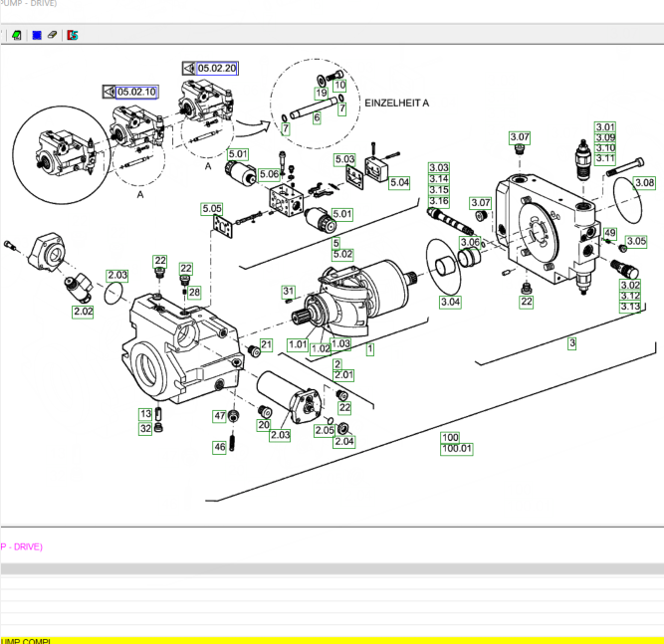Click the red and cyan toolbar icon
Screen dimensions: 664x644
(x=73, y=35)
